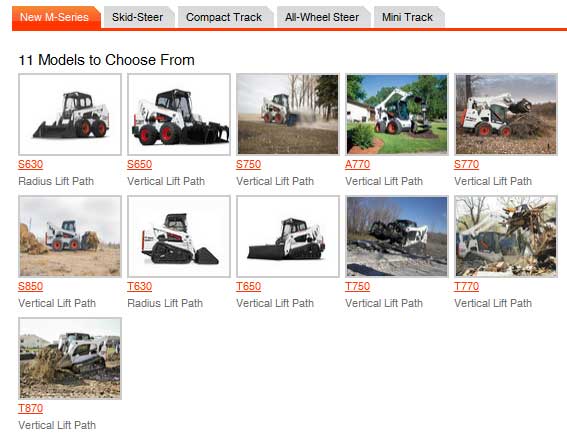Image resolution: width=567 pixels, height=444 pixels.
Task: Open the T770 loader demolition photo
Action: click(506, 236)
